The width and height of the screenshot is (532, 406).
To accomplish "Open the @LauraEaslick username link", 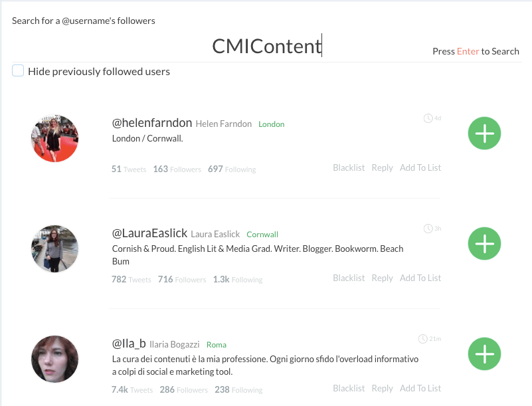I will pos(149,233).
